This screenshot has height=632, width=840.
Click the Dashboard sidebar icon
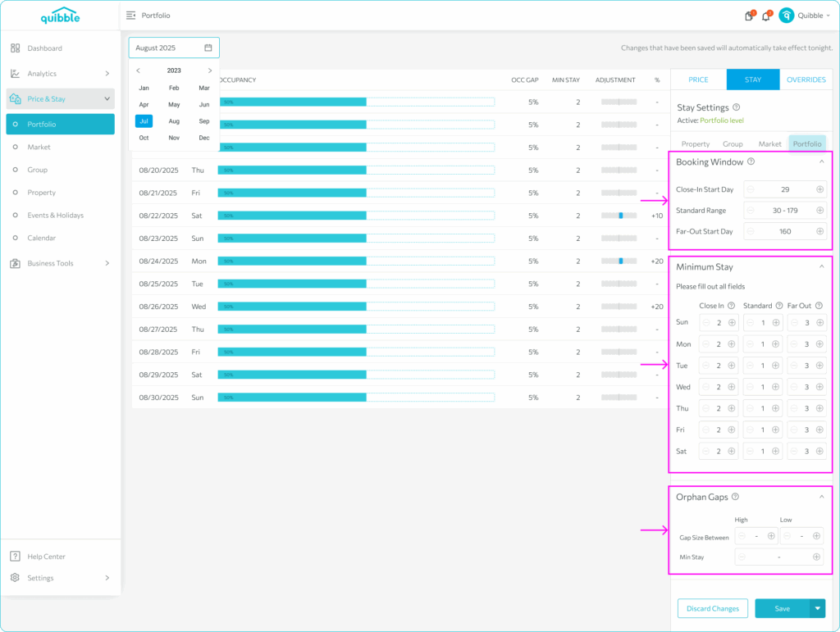click(x=15, y=48)
